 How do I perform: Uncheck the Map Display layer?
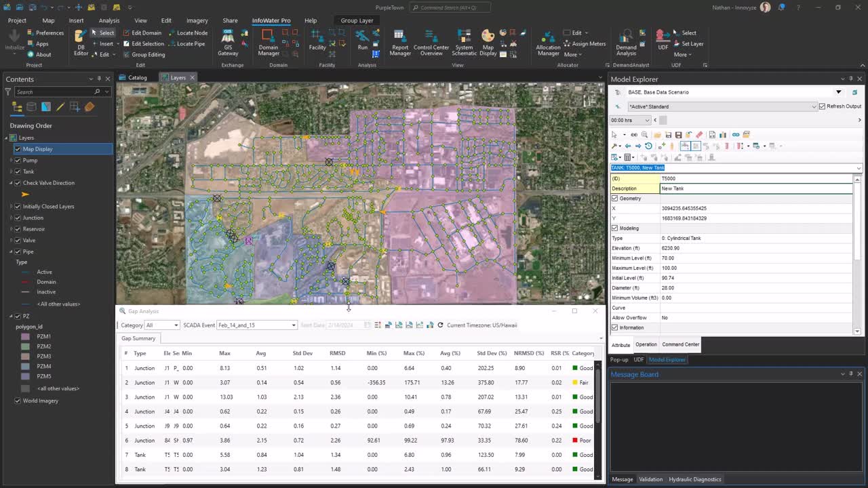[18, 149]
